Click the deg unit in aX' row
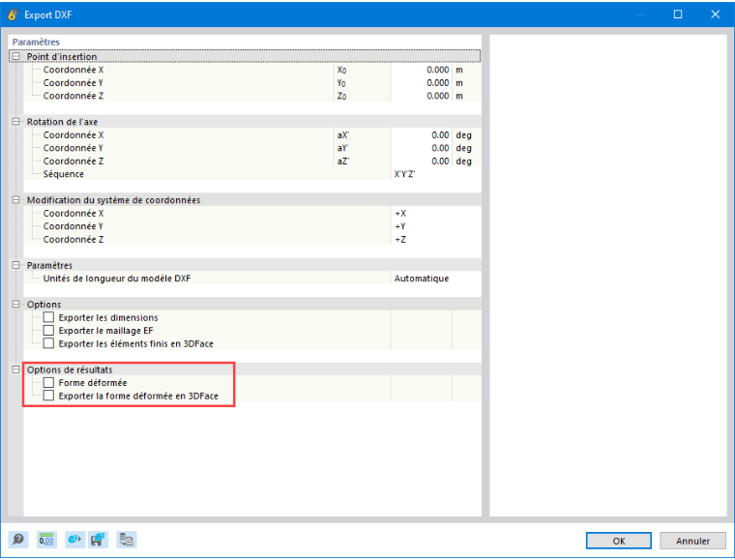 [x=463, y=135]
